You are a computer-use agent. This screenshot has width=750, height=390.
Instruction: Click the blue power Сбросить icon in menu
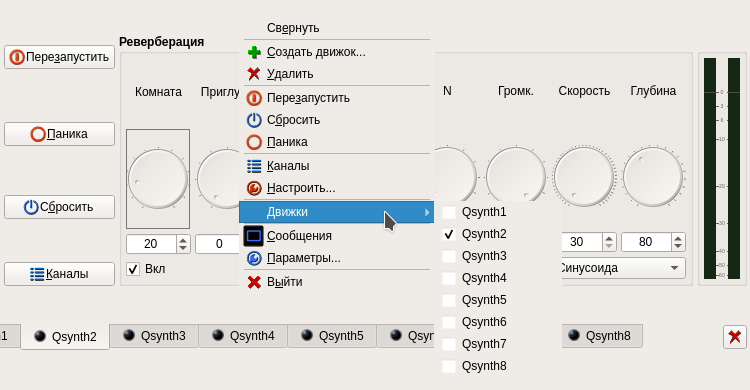coord(254,120)
